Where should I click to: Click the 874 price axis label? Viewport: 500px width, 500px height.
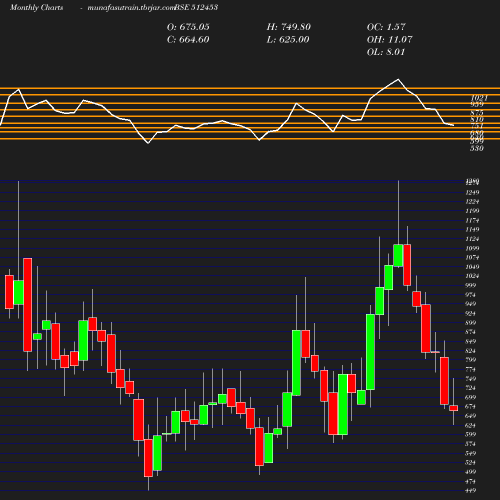[x=472, y=332]
